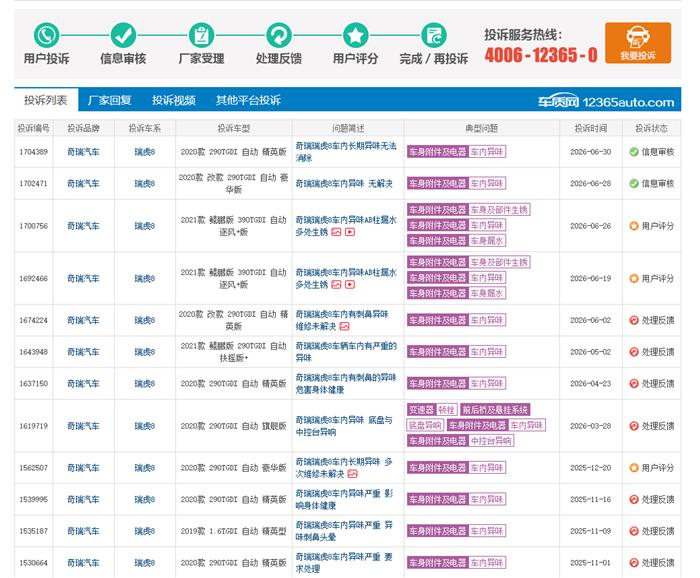This screenshot has width=700, height=578.
Task: Click the 前后桥及悬挂系统 tag in row 1619719
Action: 495,410
